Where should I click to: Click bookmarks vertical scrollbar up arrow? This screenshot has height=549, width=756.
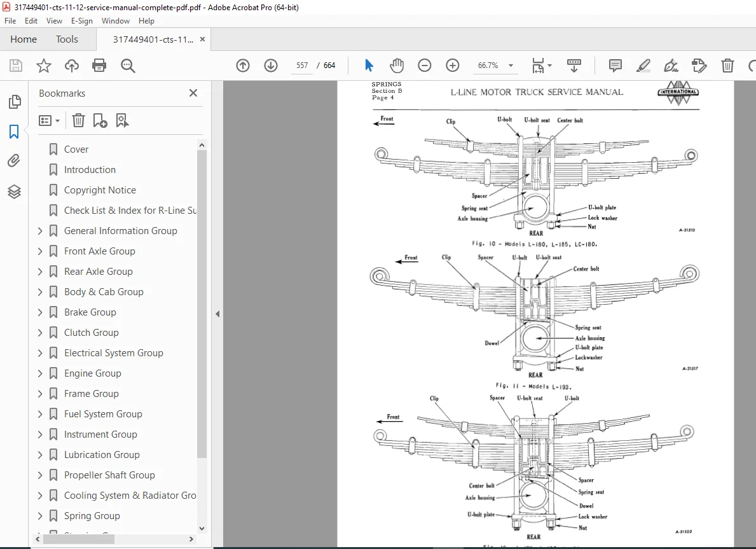(202, 145)
